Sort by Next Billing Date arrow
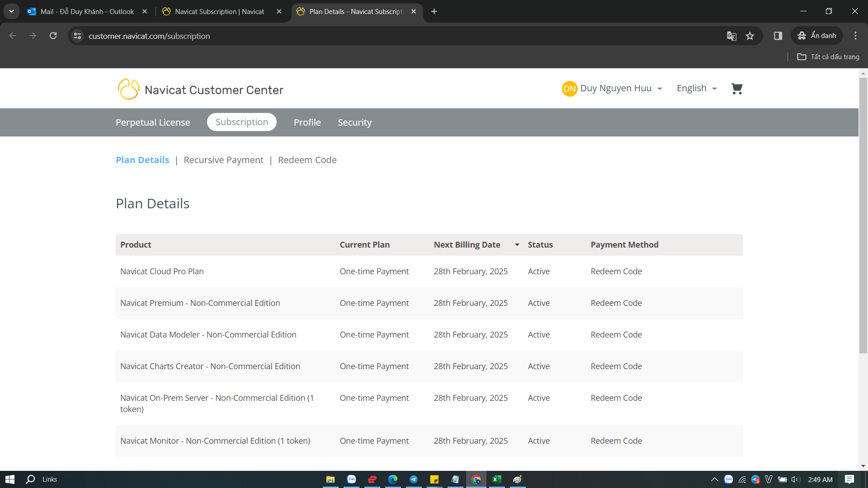 pyautogui.click(x=517, y=244)
